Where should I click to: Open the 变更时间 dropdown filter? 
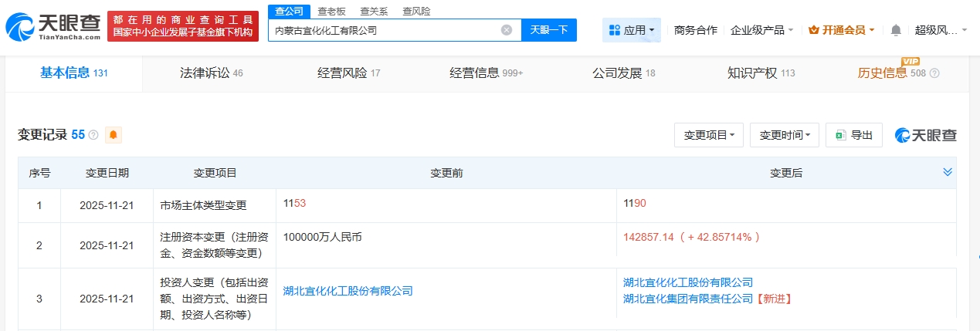784,135
